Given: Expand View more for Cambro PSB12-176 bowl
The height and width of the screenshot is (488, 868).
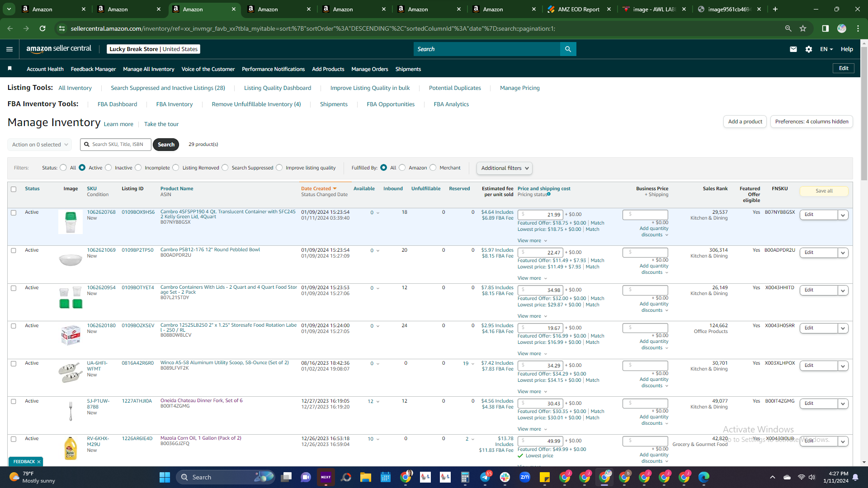Looking at the screenshot, I should pos(532,278).
